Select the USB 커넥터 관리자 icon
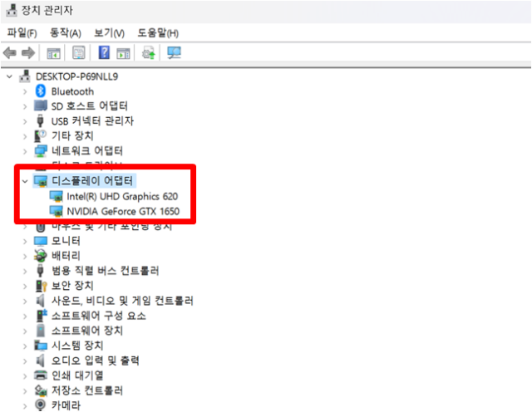Viewport: 532px width, 412px height. 40,120
